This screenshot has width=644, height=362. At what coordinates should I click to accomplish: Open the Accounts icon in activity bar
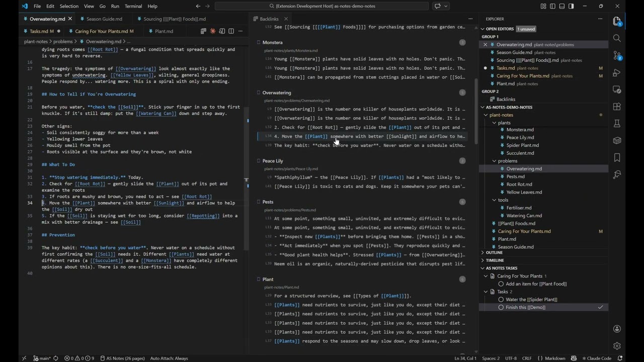pos(617,329)
